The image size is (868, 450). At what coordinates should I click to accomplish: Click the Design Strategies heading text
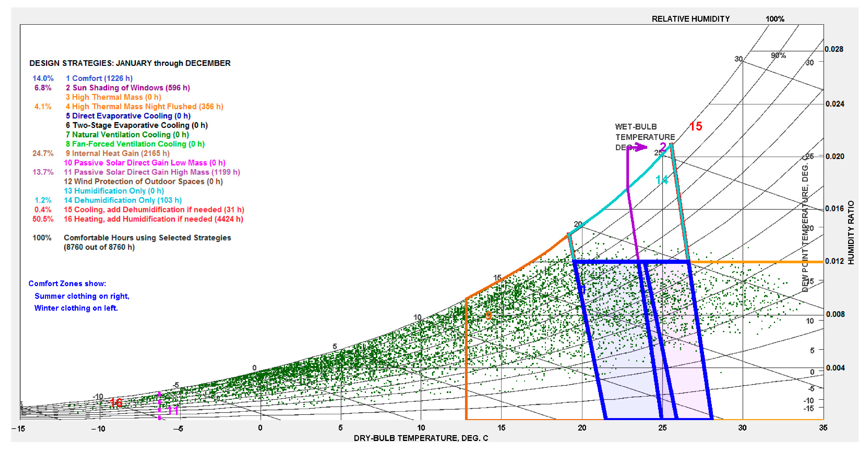click(x=130, y=63)
